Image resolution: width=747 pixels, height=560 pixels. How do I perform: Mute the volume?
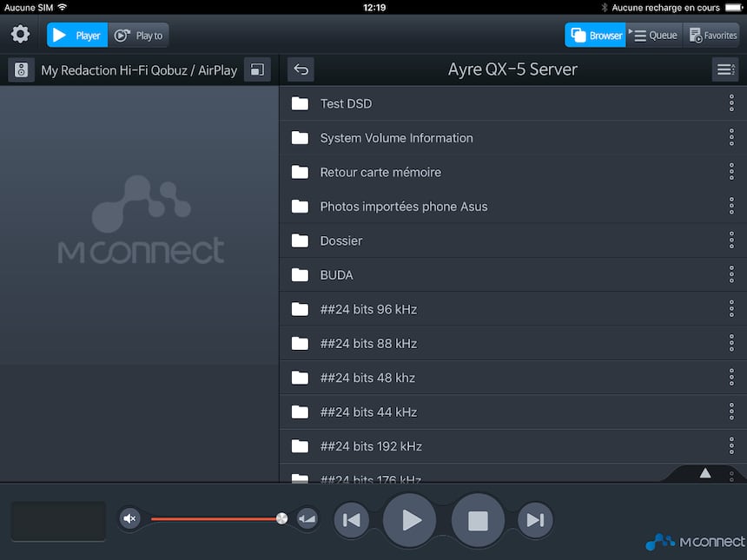(x=129, y=518)
